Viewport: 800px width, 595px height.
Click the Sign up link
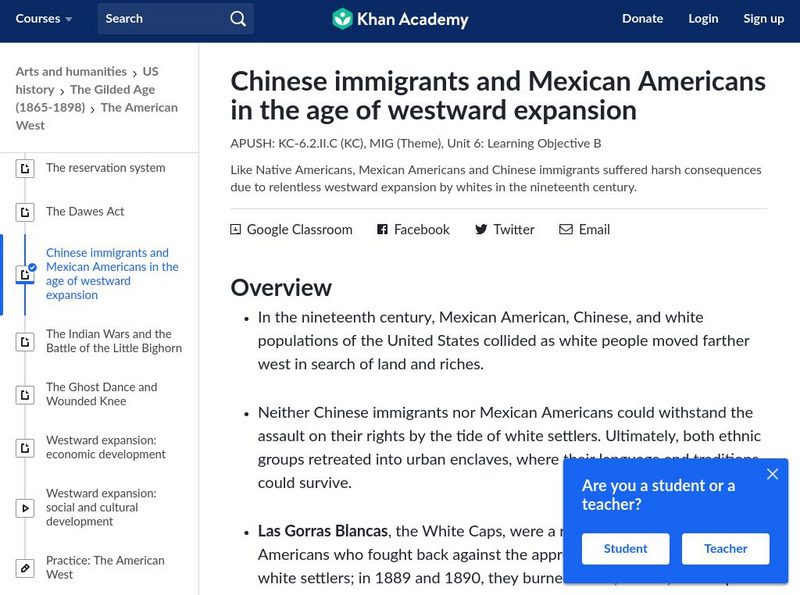click(x=763, y=19)
